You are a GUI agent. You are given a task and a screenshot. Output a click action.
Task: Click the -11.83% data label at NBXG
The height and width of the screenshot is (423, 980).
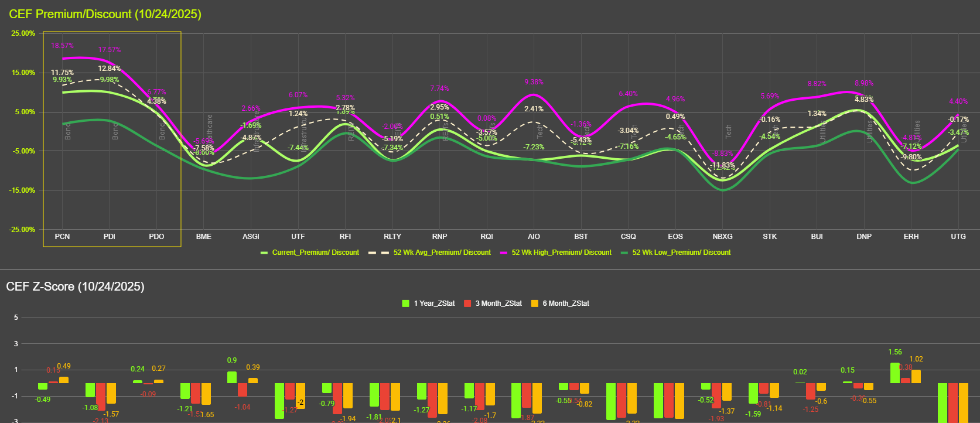pyautogui.click(x=722, y=166)
